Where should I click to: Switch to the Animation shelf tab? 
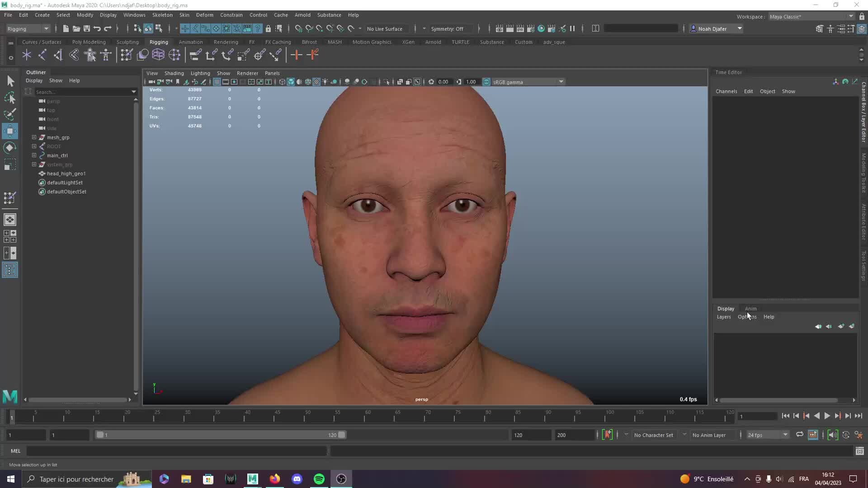click(191, 42)
